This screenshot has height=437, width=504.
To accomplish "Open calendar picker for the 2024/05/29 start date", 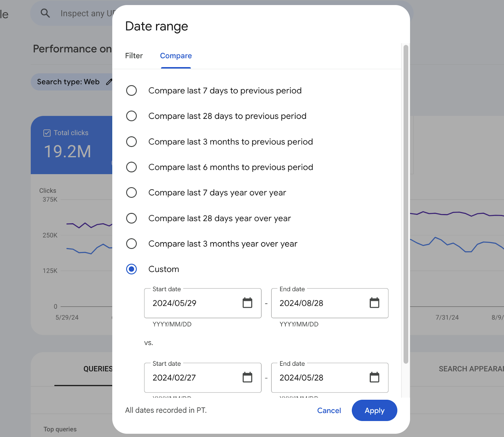I will point(248,303).
